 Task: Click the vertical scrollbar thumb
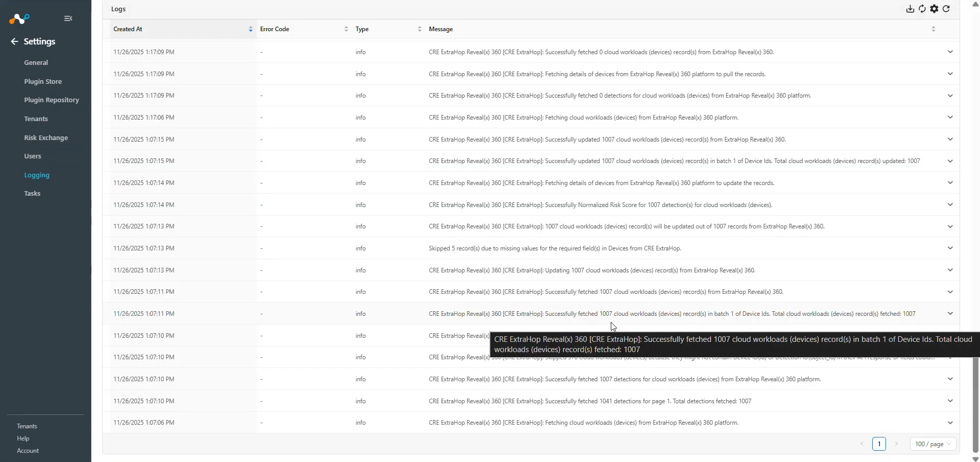click(x=975, y=404)
